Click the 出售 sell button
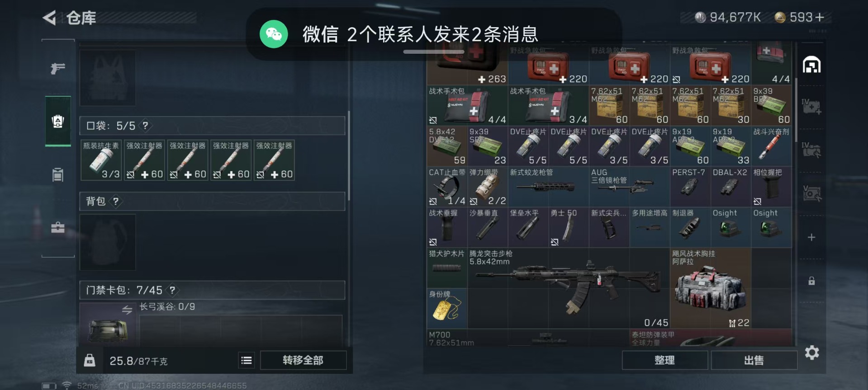The image size is (868, 390). [x=754, y=360]
